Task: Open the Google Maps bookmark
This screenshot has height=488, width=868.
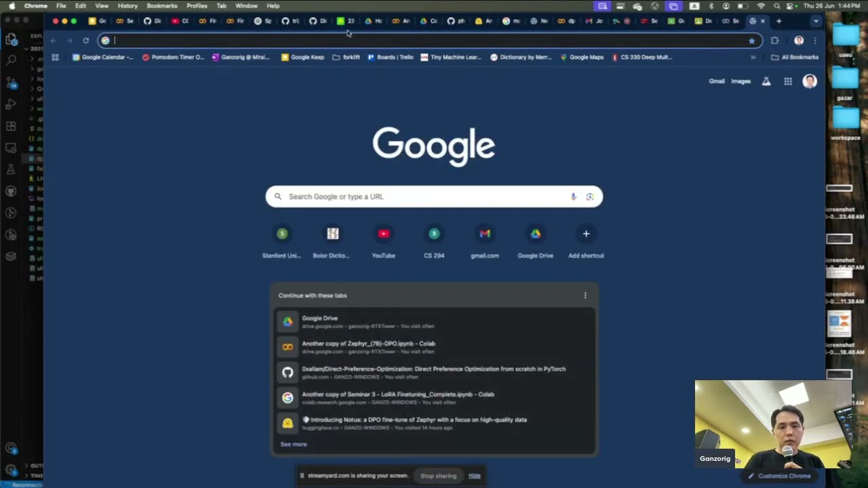Action: point(582,57)
